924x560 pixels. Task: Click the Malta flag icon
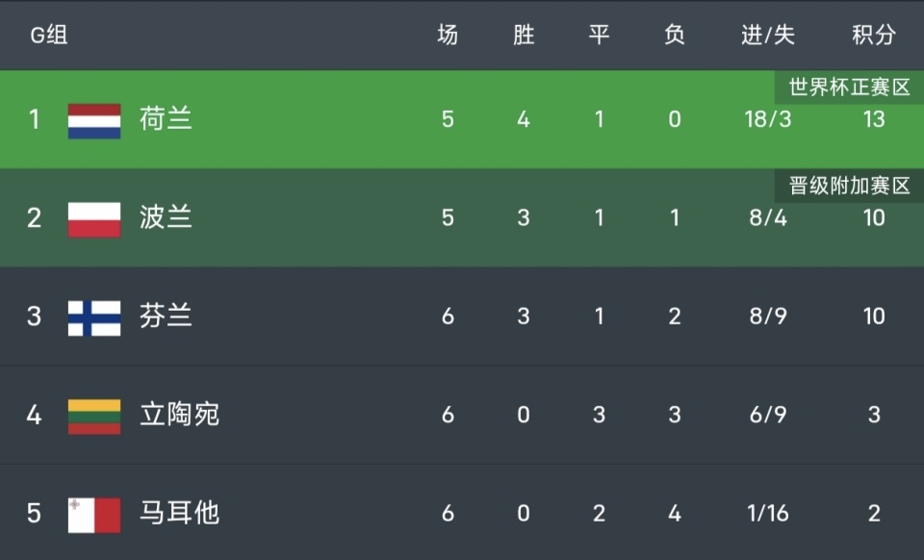pos(94,514)
